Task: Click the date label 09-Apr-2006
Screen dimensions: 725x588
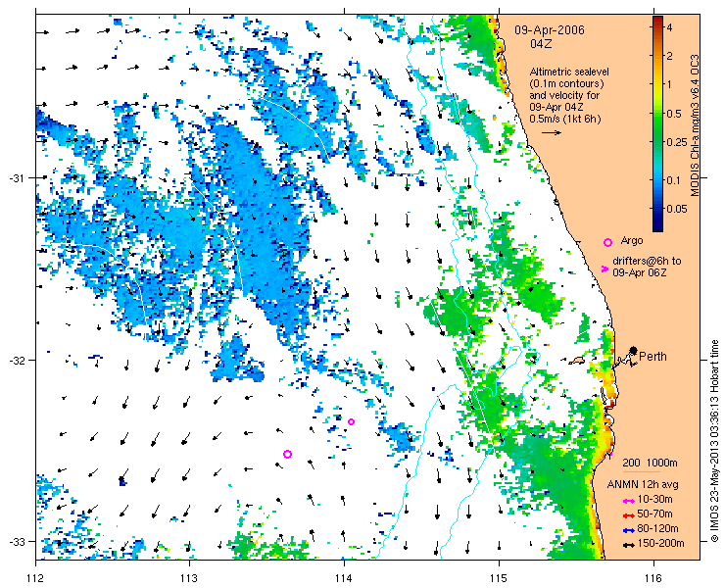Action: tap(550, 30)
